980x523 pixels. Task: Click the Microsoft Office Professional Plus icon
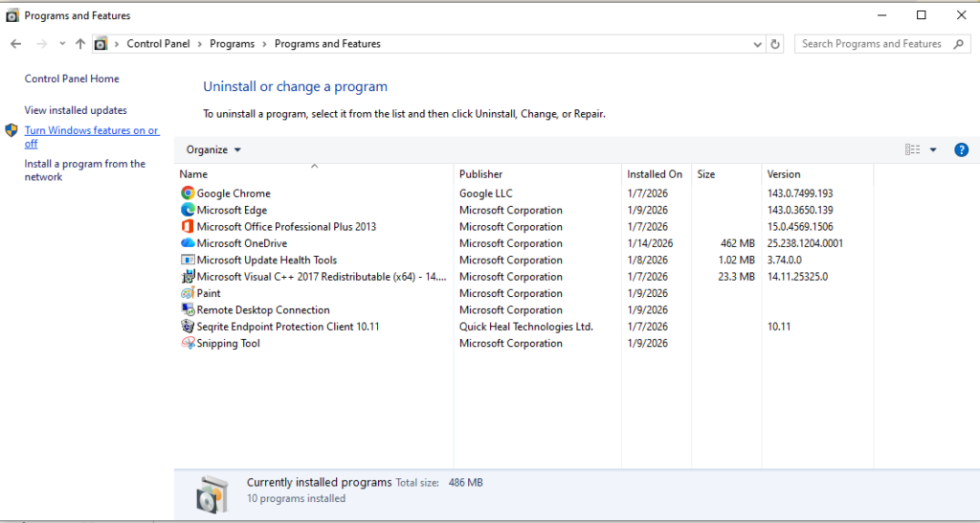coord(188,227)
